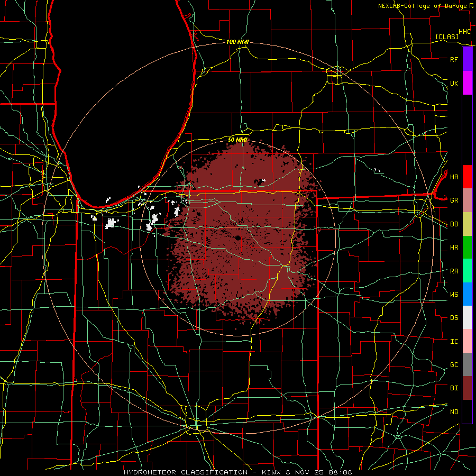Click the brown BI legend color swatch
This screenshot has width=476, height=476.
coord(467,388)
